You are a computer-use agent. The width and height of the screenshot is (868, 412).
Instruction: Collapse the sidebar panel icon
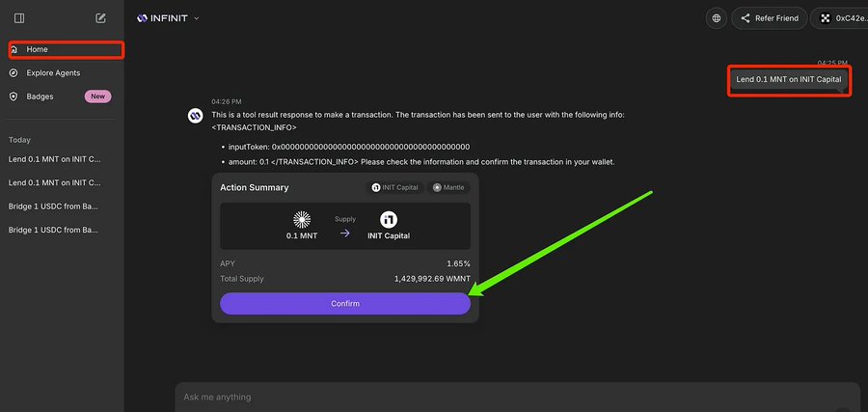19,18
